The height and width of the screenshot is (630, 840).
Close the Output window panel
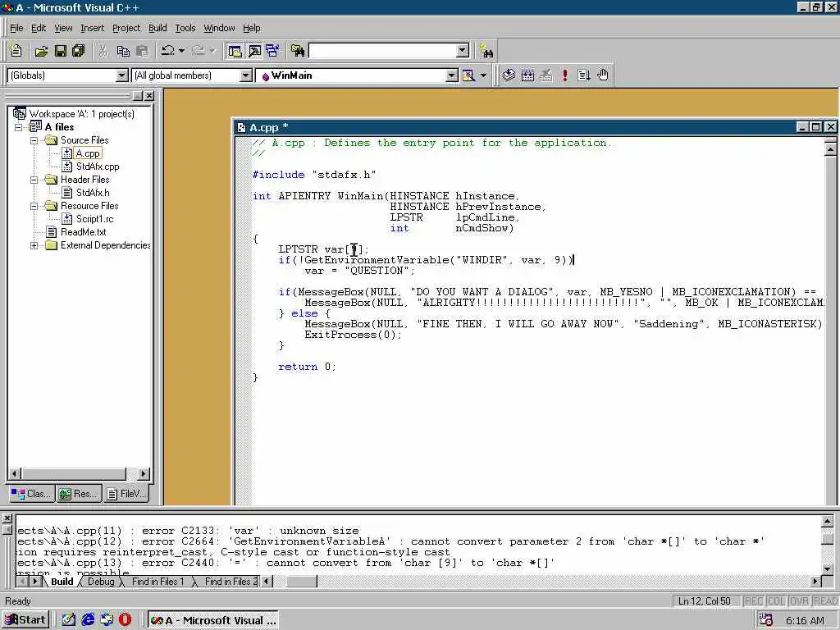[7, 518]
